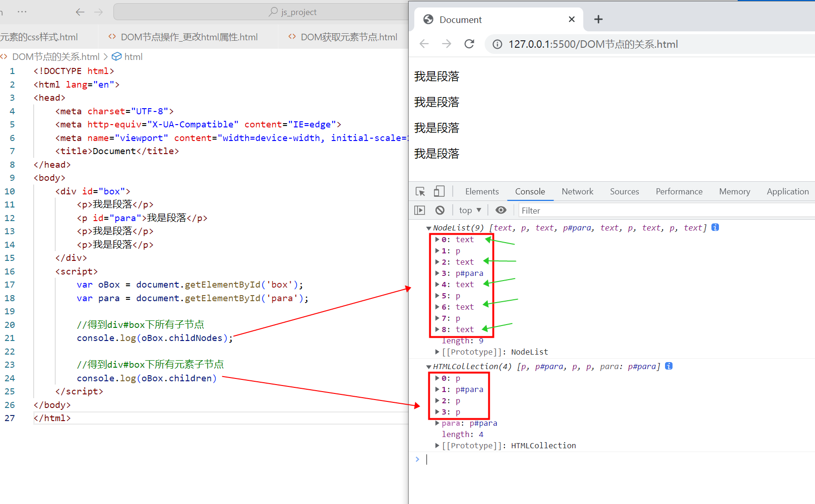
Task: Click the browser reload button
Action: click(x=469, y=44)
